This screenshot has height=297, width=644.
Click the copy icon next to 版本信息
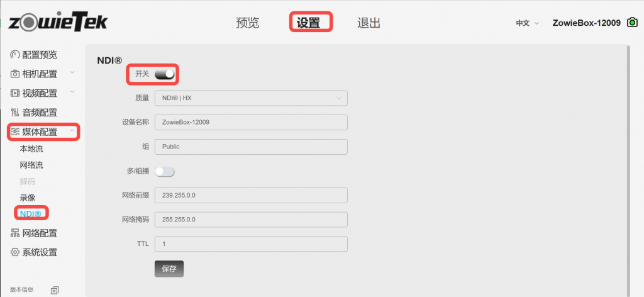click(55, 290)
